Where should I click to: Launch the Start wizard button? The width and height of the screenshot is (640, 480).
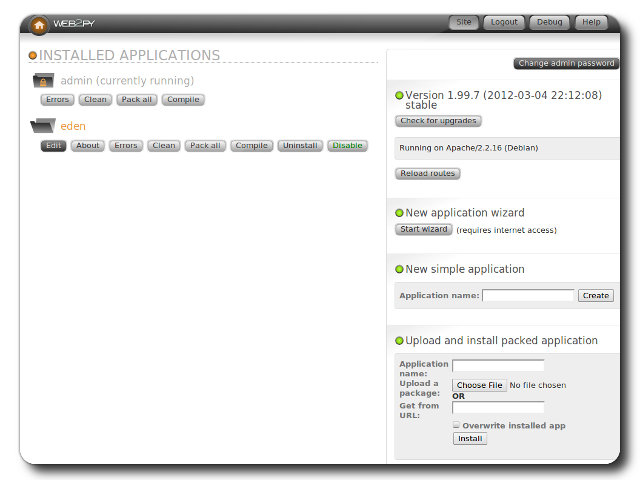(423, 230)
